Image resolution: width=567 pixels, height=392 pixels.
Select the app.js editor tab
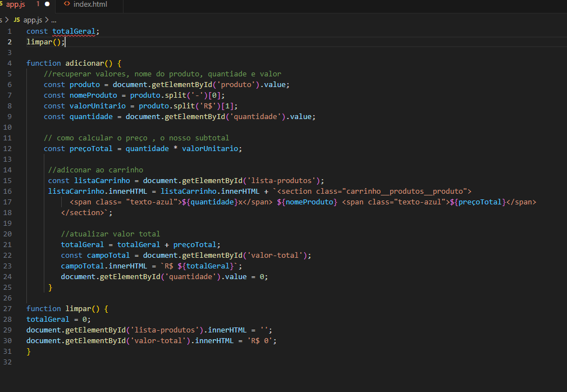(16, 4)
